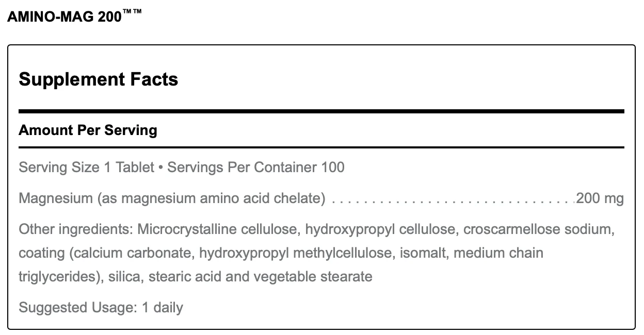The image size is (644, 335).
Task: Click the Suggested Usage: 1 daily line
Action: [101, 308]
